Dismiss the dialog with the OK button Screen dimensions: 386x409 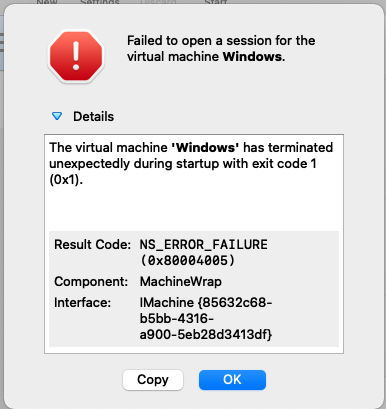232,380
